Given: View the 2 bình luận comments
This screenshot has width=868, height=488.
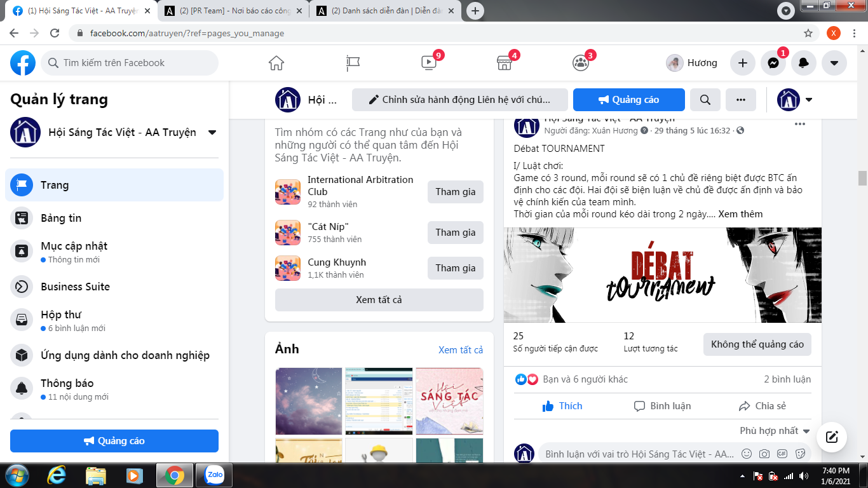Looking at the screenshot, I should pyautogui.click(x=787, y=379).
